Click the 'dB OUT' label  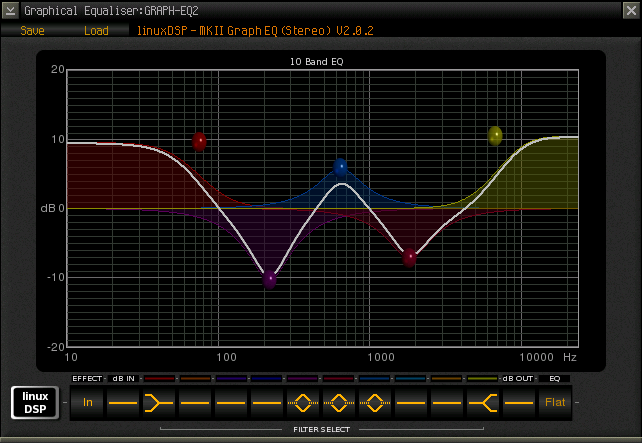coord(518,379)
